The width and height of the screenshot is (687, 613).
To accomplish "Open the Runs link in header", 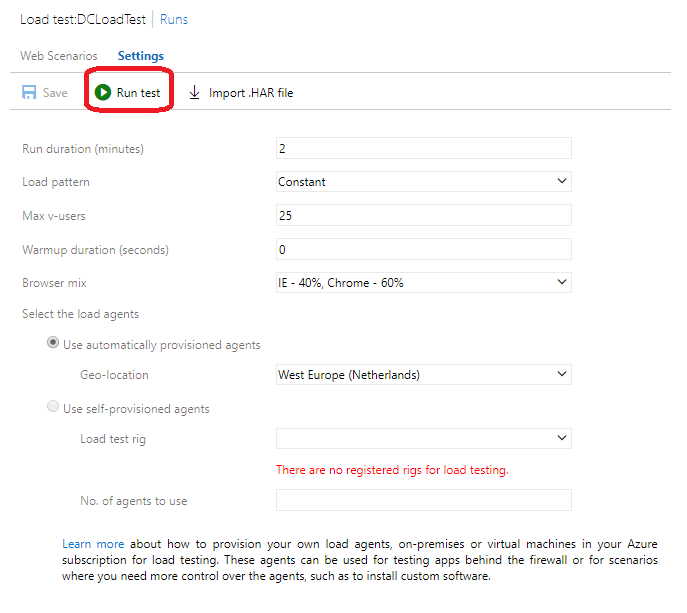I will [x=174, y=20].
